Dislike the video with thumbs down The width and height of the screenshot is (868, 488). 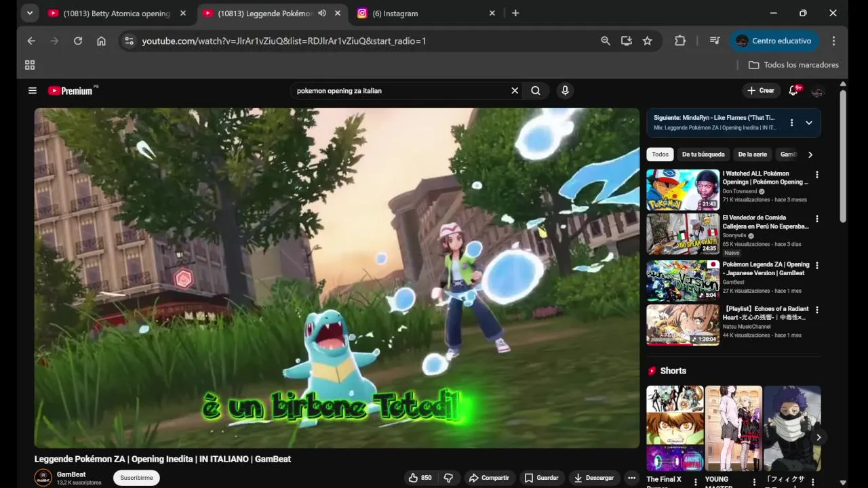click(x=448, y=478)
